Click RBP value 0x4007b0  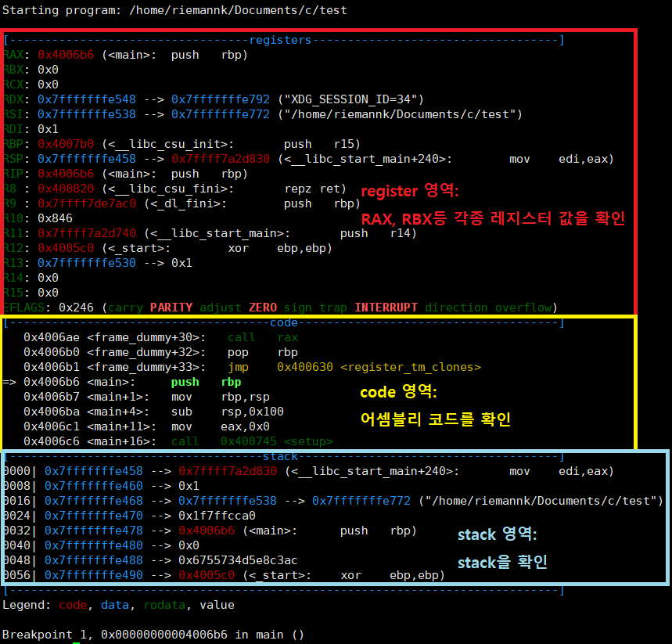(x=66, y=144)
